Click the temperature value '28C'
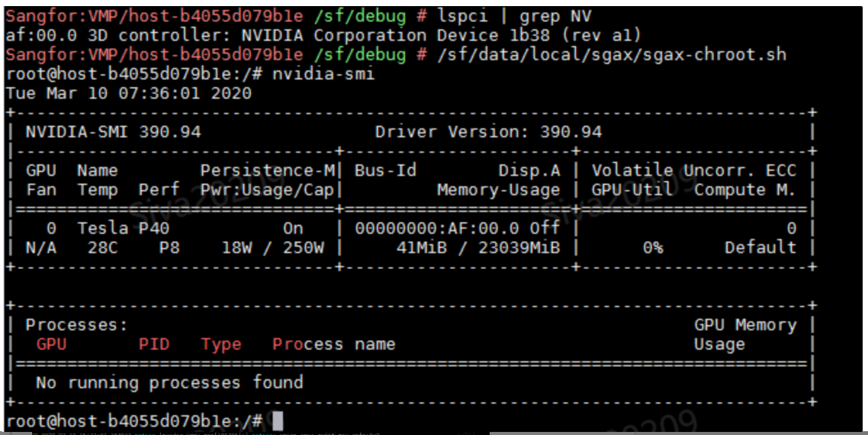Viewport: 868px width, 435px height. tap(103, 248)
